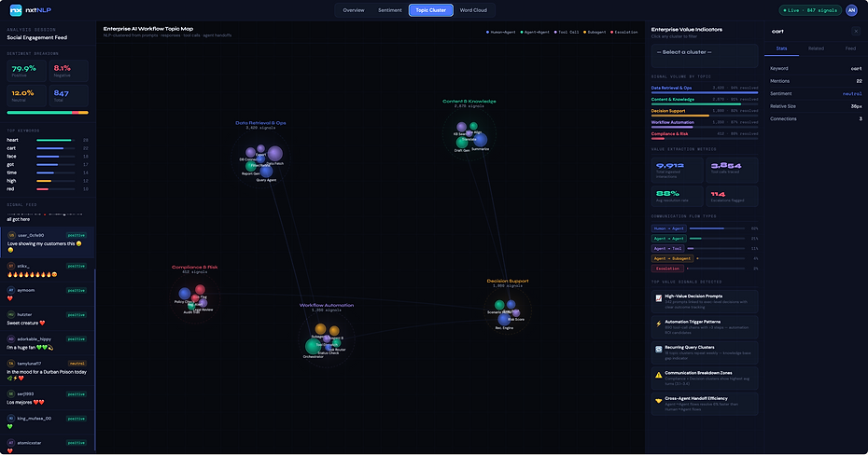Select the Draft Gen node bubble
This screenshot has height=455, width=868.
pyautogui.click(x=462, y=143)
